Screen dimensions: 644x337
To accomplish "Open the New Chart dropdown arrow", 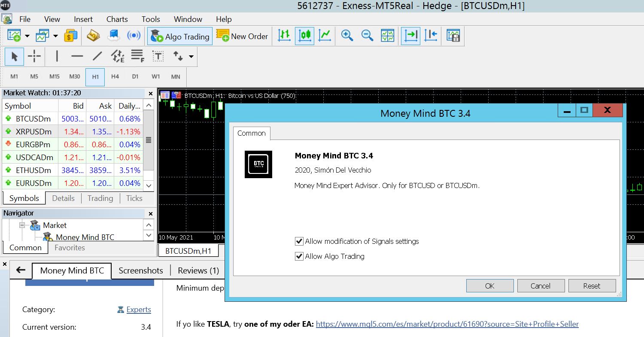I will click(x=27, y=36).
